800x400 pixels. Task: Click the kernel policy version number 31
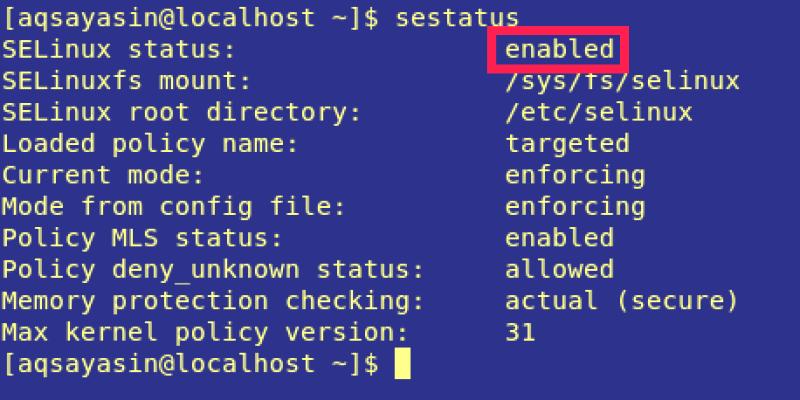coord(520,332)
